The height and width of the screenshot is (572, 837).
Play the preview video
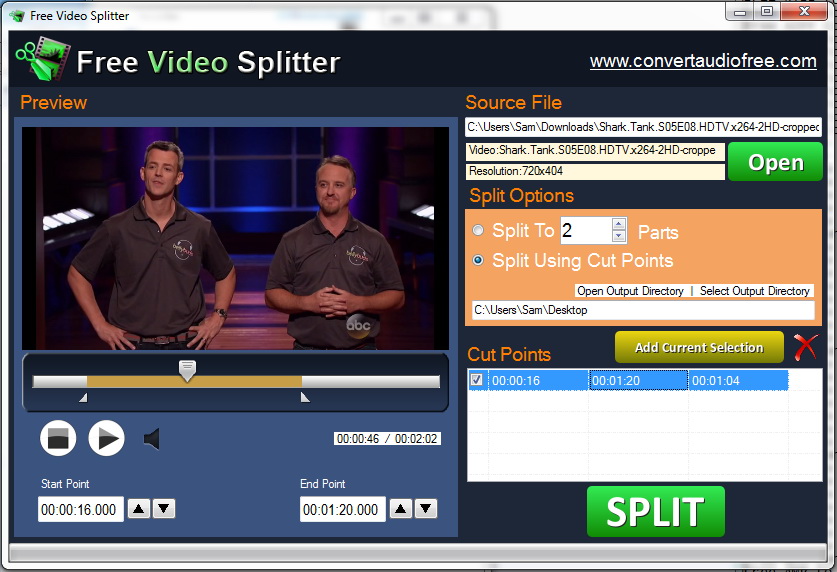pos(107,438)
